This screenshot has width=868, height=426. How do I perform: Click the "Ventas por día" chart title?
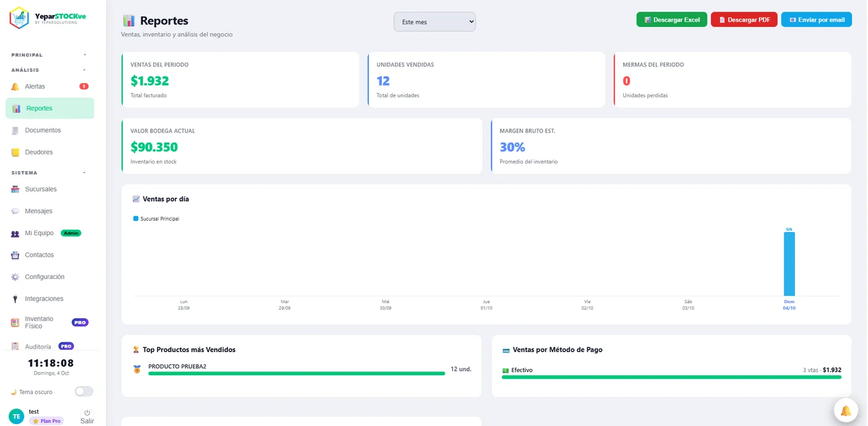point(166,199)
